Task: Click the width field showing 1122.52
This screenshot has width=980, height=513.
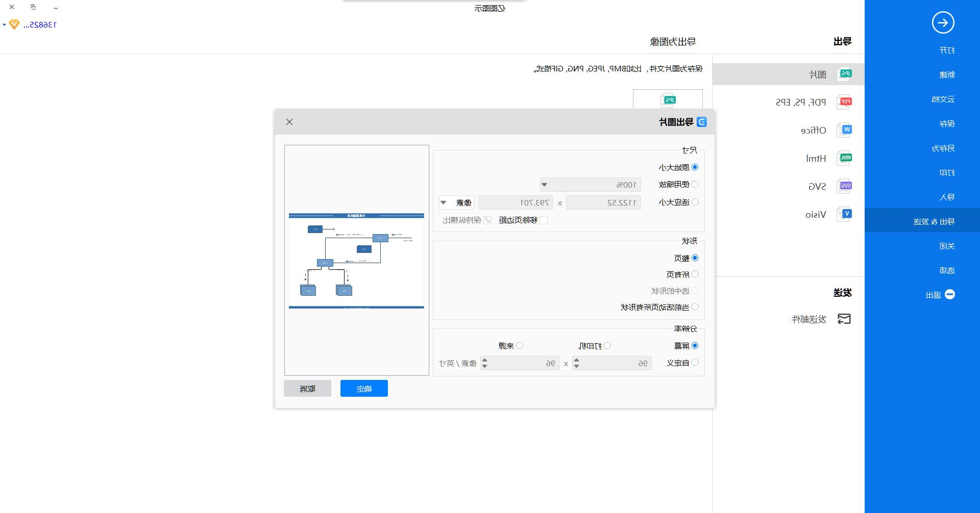Action: coord(603,202)
